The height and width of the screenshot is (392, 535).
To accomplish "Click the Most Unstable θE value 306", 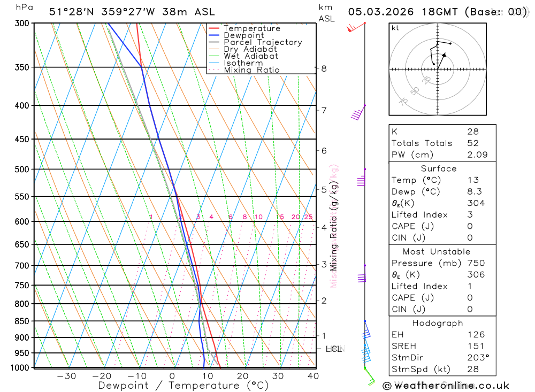I will pos(476,275).
